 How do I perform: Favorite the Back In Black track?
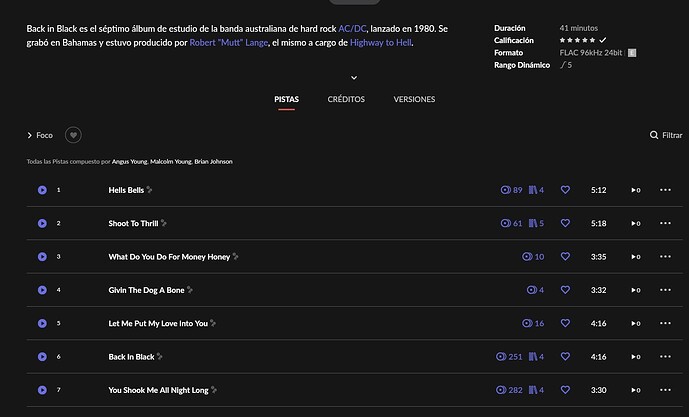coord(566,357)
